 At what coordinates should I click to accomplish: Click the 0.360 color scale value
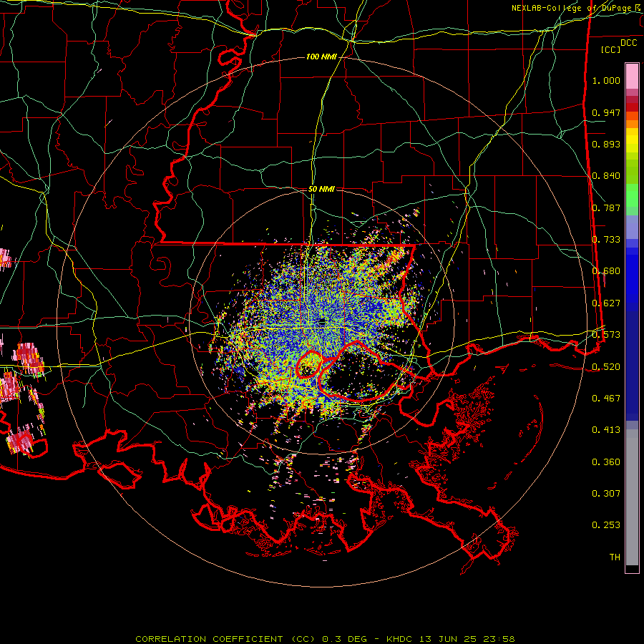[606, 462]
